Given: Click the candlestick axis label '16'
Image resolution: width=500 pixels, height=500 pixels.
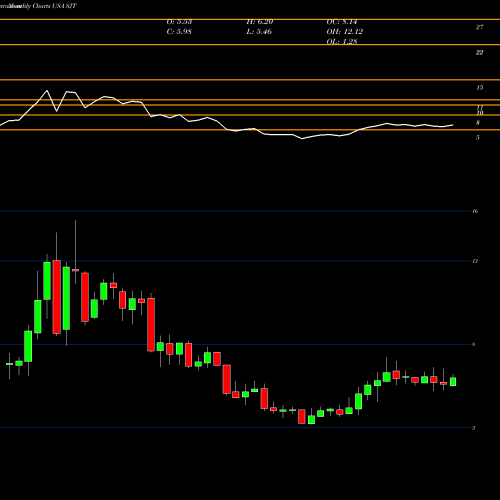Looking at the screenshot, I should (x=475, y=211).
